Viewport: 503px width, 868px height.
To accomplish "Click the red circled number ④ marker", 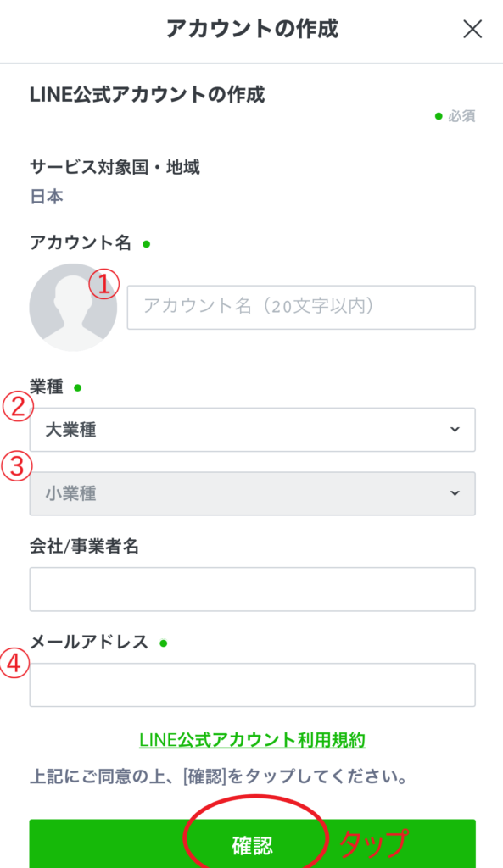I will 14,663.
